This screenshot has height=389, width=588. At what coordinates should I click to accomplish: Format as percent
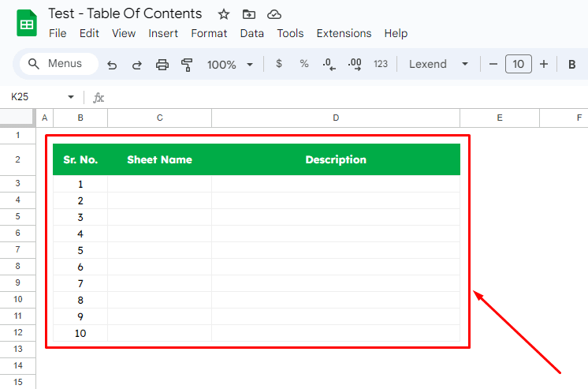tap(304, 64)
